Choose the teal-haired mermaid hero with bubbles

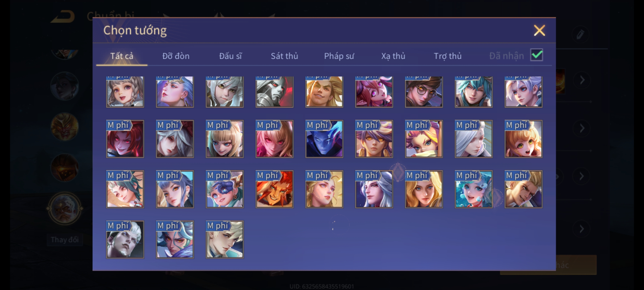point(474,189)
